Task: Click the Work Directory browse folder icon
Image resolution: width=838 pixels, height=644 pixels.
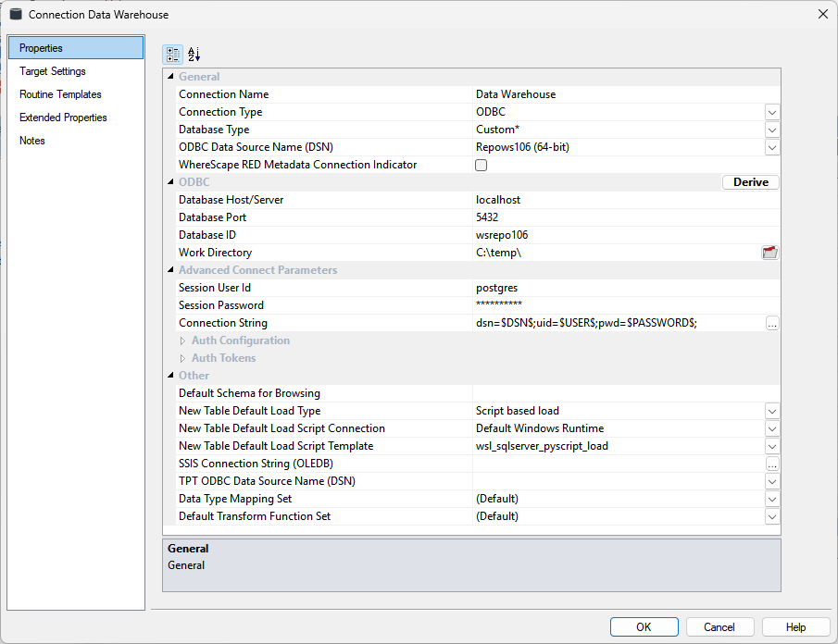Action: click(x=769, y=253)
